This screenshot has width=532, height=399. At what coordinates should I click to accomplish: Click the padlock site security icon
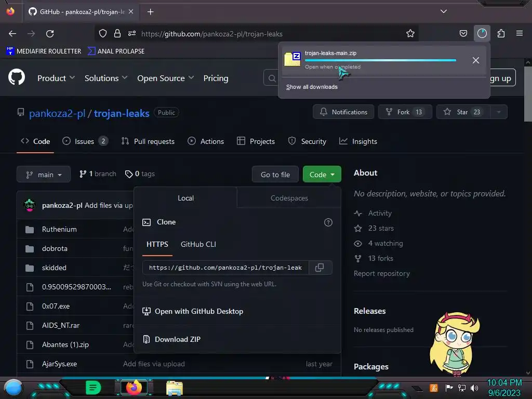click(x=117, y=34)
